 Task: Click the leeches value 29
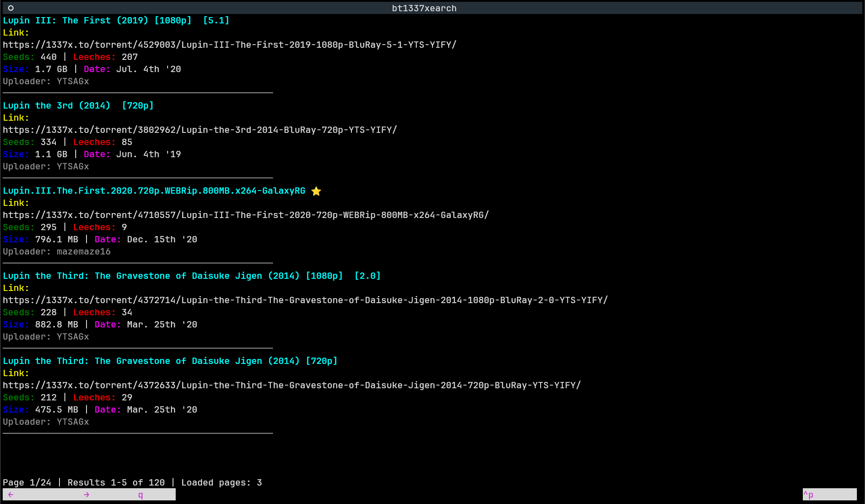click(x=127, y=397)
